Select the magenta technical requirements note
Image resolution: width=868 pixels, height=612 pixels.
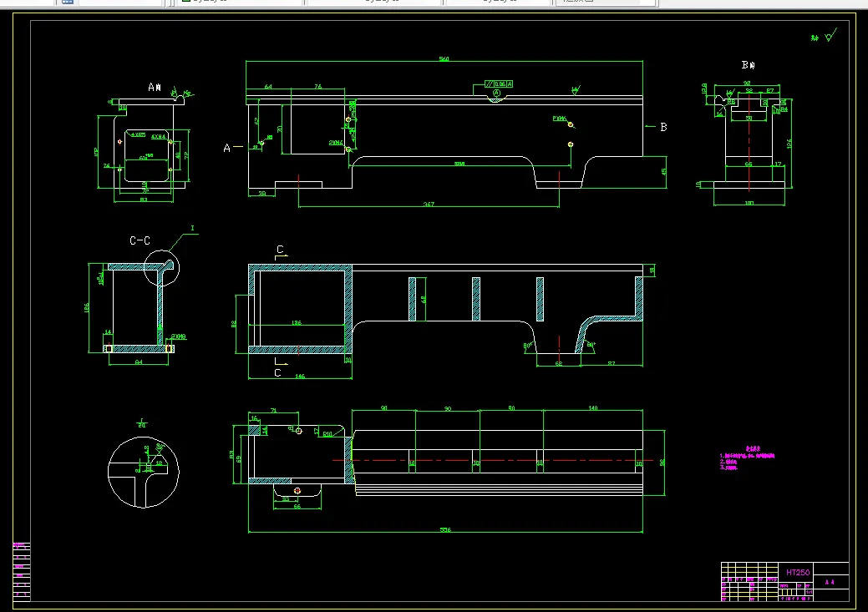click(747, 458)
